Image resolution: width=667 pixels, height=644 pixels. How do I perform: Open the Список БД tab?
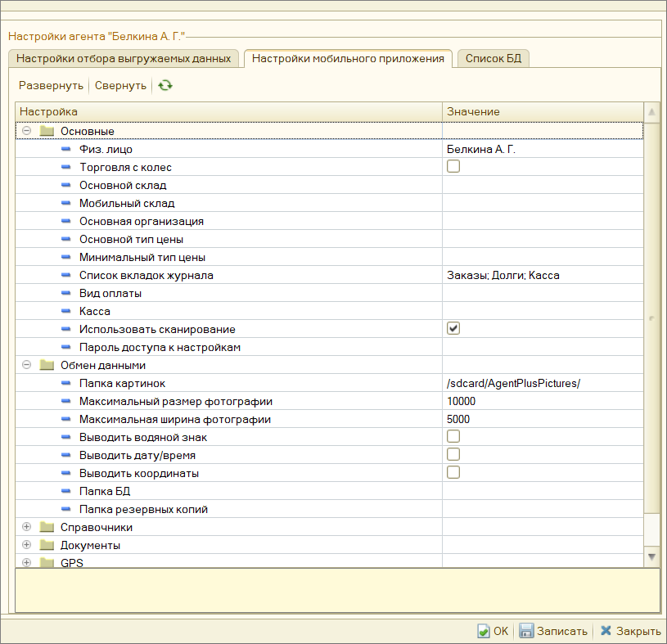(x=493, y=58)
